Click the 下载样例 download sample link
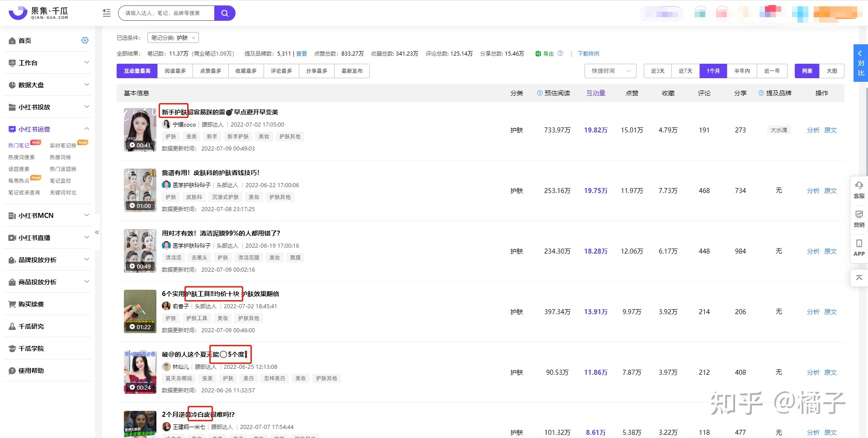 588,53
